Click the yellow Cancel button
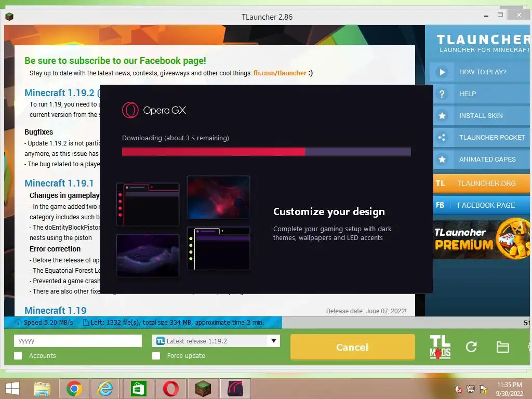This screenshot has width=532, height=399. point(353,347)
